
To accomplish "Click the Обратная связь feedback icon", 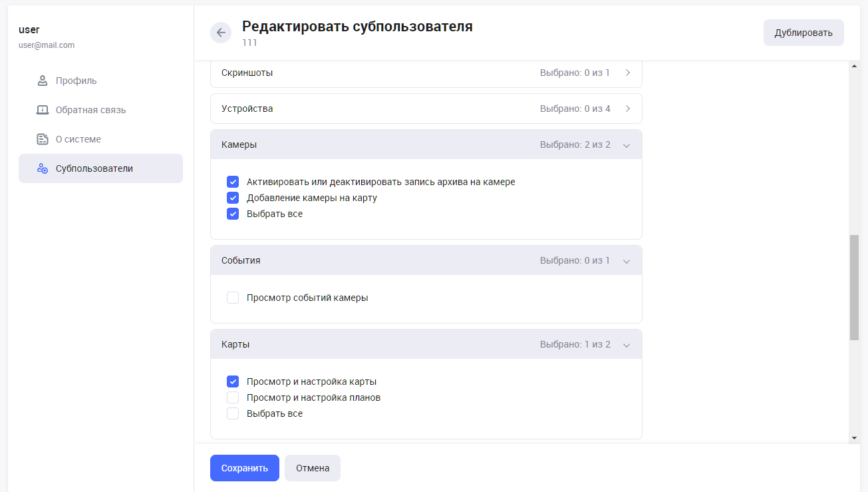I will click(43, 110).
